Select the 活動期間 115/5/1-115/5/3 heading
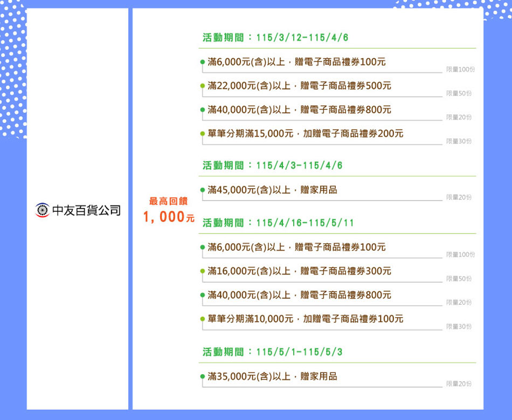The height and width of the screenshot is (420, 512). coord(272,352)
